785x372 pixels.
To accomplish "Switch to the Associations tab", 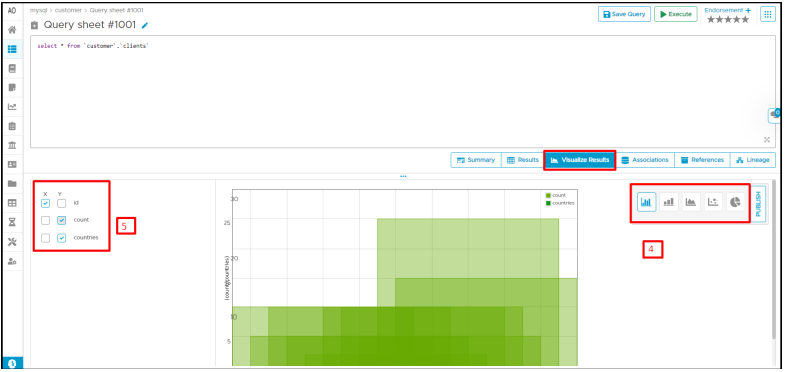I will pos(645,160).
